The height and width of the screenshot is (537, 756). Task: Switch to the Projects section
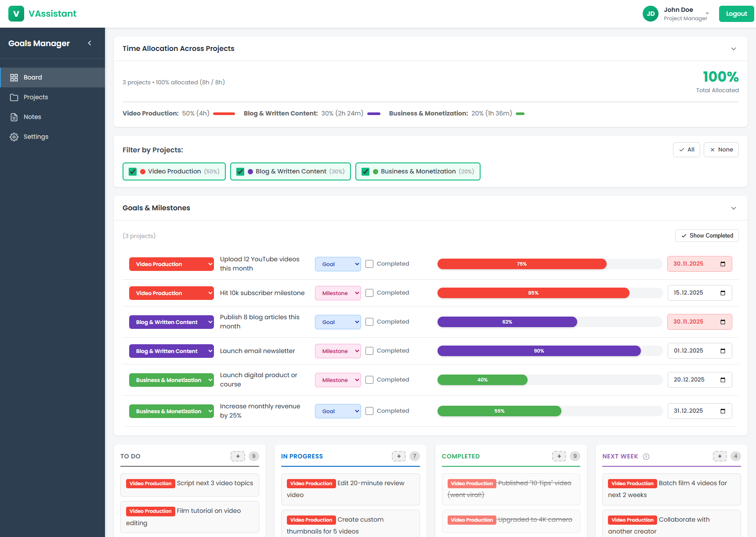(x=36, y=97)
